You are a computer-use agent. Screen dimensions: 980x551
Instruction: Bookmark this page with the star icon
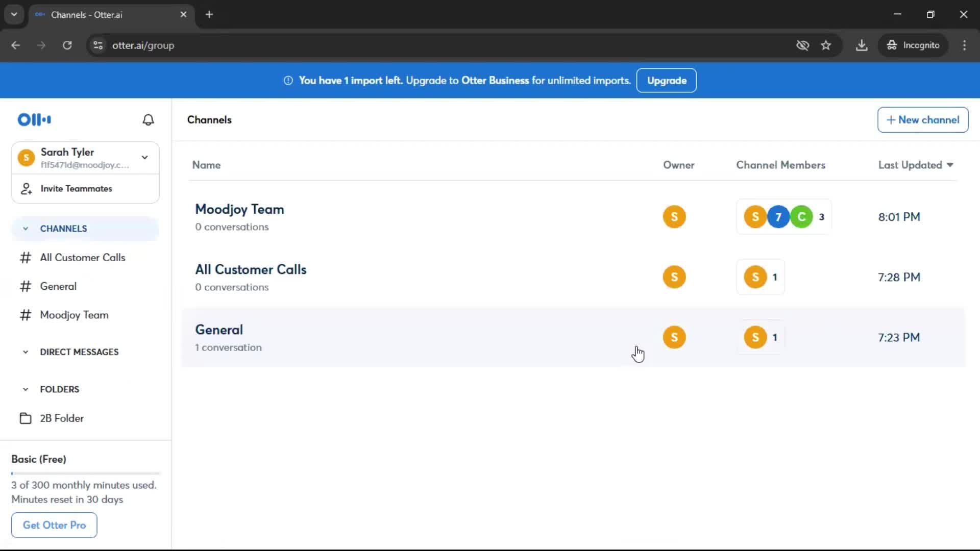click(x=826, y=45)
